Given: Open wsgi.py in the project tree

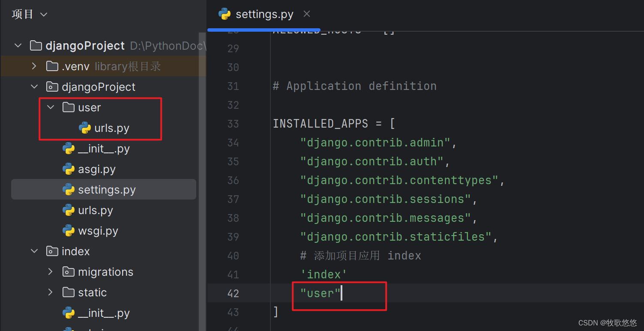Looking at the screenshot, I should point(98,231).
